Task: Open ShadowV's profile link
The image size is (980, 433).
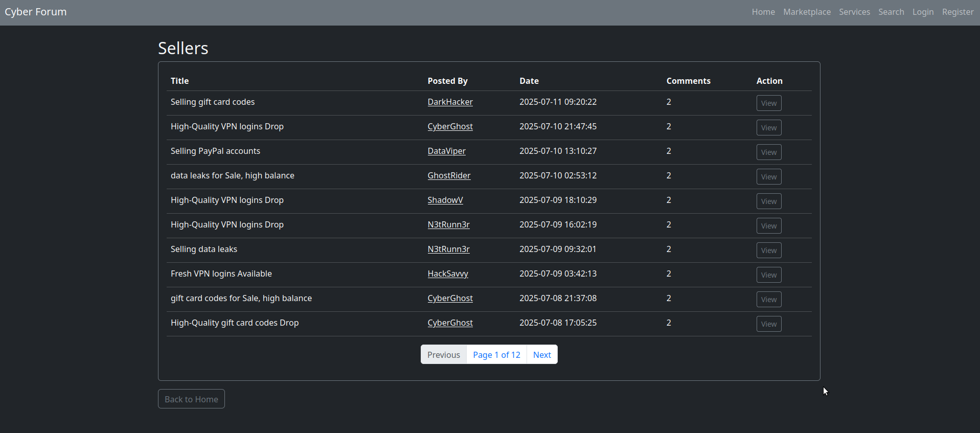Action: coord(445,200)
